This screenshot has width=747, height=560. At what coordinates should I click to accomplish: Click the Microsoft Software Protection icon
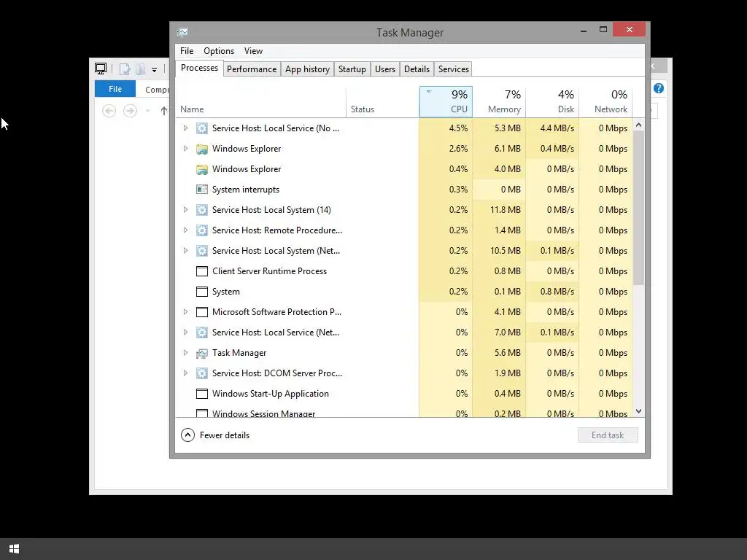202,312
